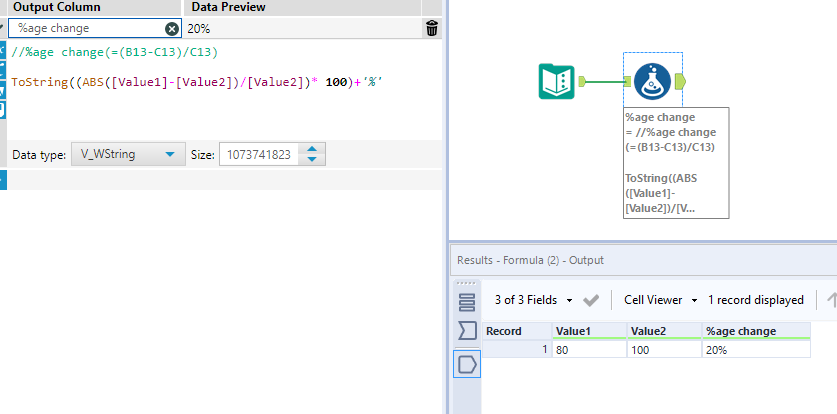Select the Formula tool flask icon
This screenshot has width=837, height=414.
tap(652, 81)
